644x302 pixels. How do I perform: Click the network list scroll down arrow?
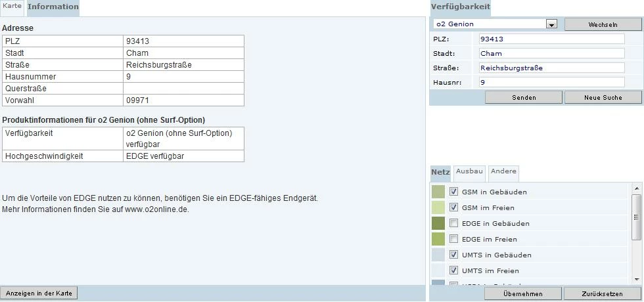pyautogui.click(x=636, y=280)
